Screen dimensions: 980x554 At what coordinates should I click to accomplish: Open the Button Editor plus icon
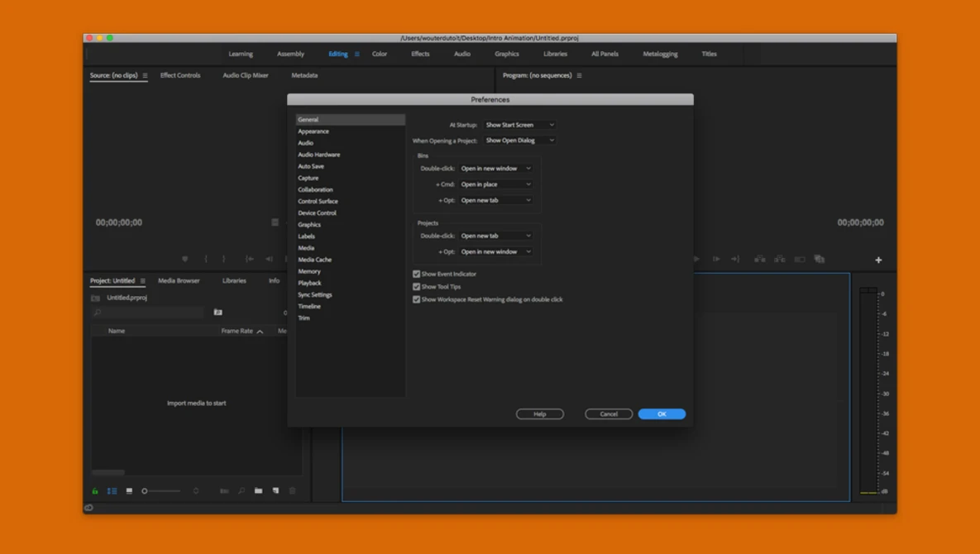coord(878,260)
